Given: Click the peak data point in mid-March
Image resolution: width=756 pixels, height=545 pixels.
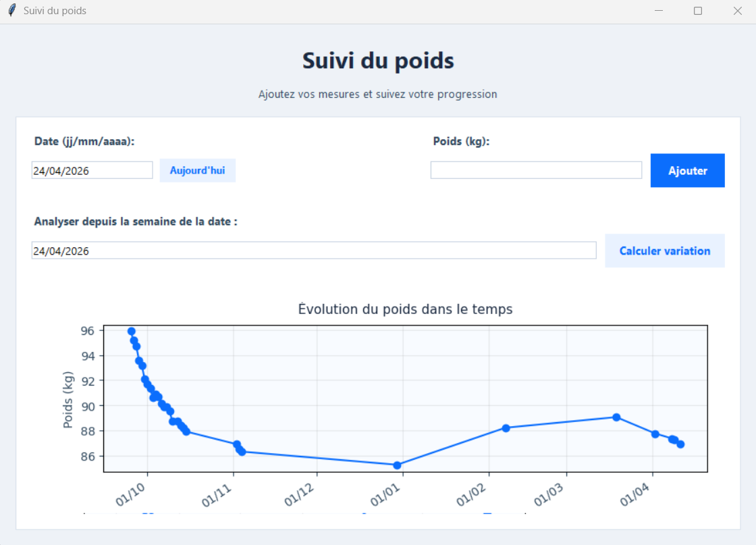Looking at the screenshot, I should click(x=616, y=417).
